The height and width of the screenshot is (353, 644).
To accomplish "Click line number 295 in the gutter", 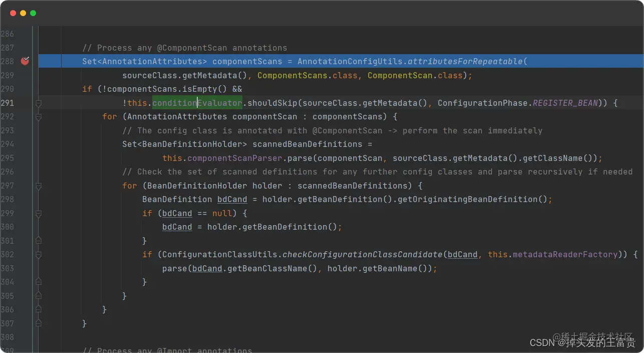I will coord(8,158).
